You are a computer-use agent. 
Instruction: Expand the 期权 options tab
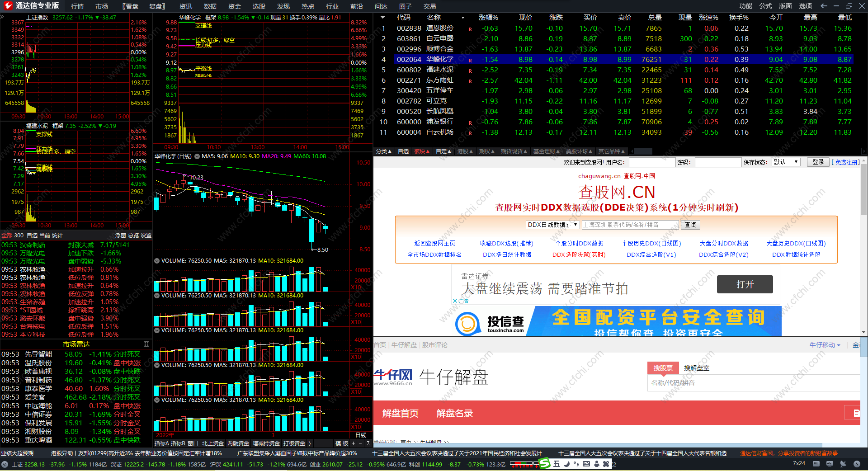(487, 151)
